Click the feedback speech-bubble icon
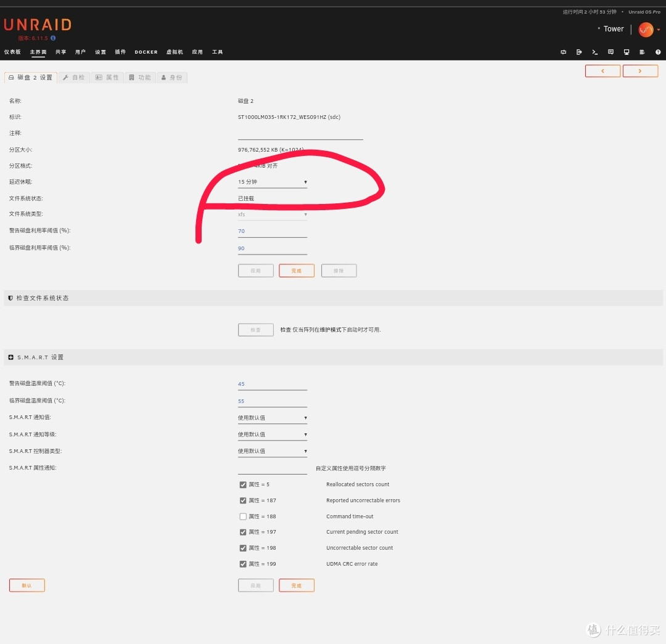Viewport: 666px width, 644px height. coord(610,52)
